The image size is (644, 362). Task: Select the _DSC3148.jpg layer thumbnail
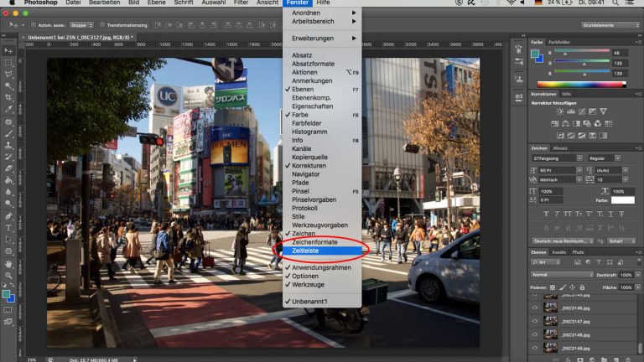550,335
